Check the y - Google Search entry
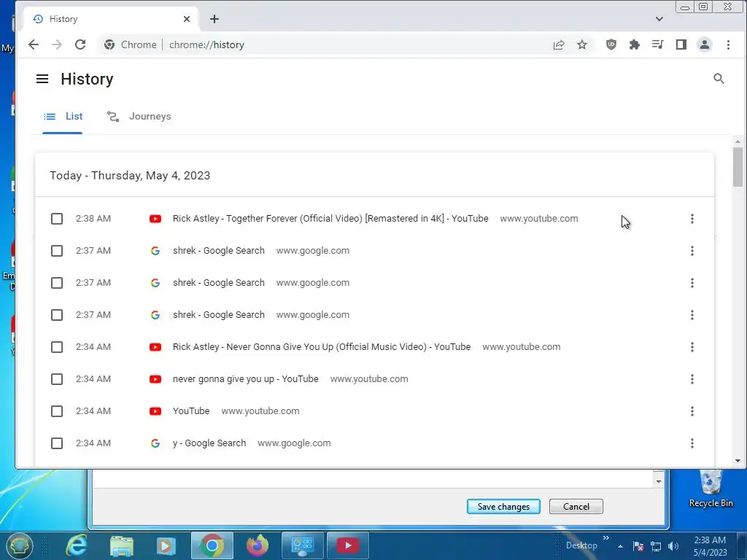The width and height of the screenshot is (747, 560). (57, 443)
